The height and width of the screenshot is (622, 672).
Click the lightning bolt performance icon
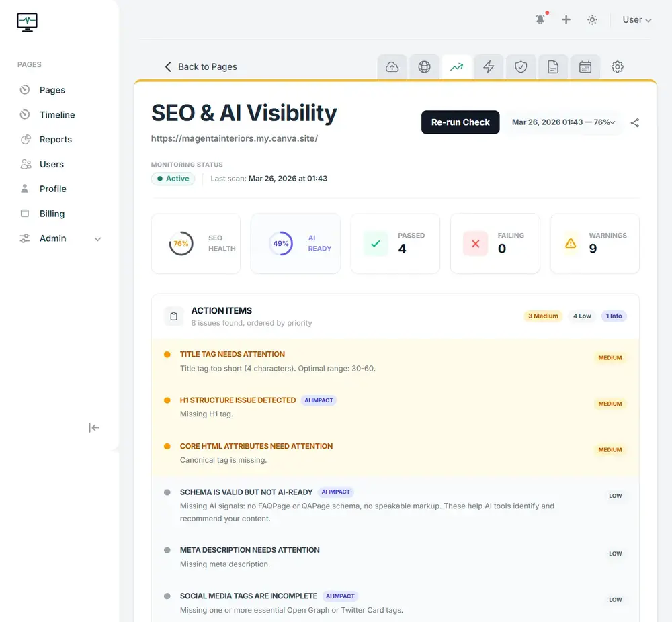[489, 66]
